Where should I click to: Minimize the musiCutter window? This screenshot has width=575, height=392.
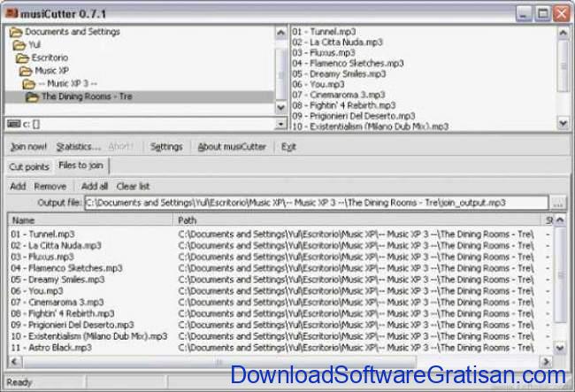[524, 14]
